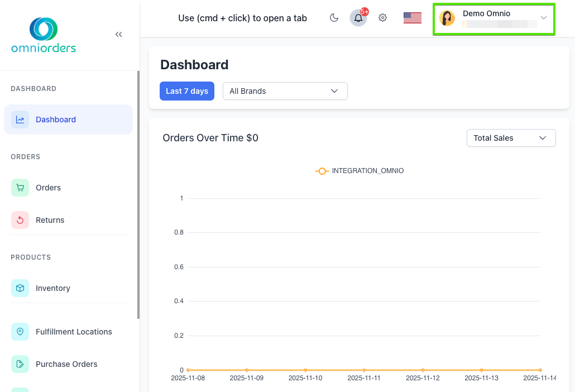This screenshot has width=575, height=392.
Task: Open notifications bell icon
Action: pyautogui.click(x=358, y=18)
